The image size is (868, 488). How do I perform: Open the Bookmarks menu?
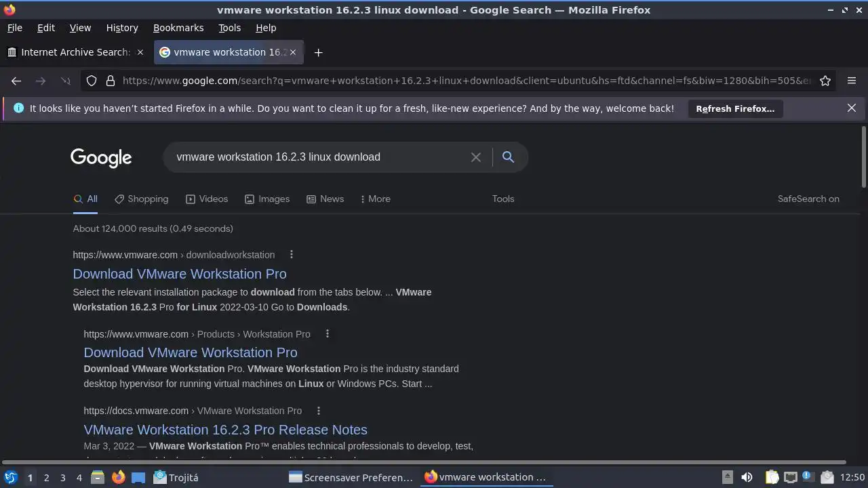(x=178, y=28)
